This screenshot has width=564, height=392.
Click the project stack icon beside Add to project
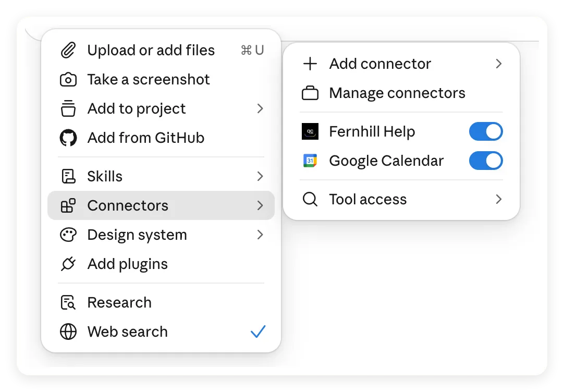pos(68,108)
